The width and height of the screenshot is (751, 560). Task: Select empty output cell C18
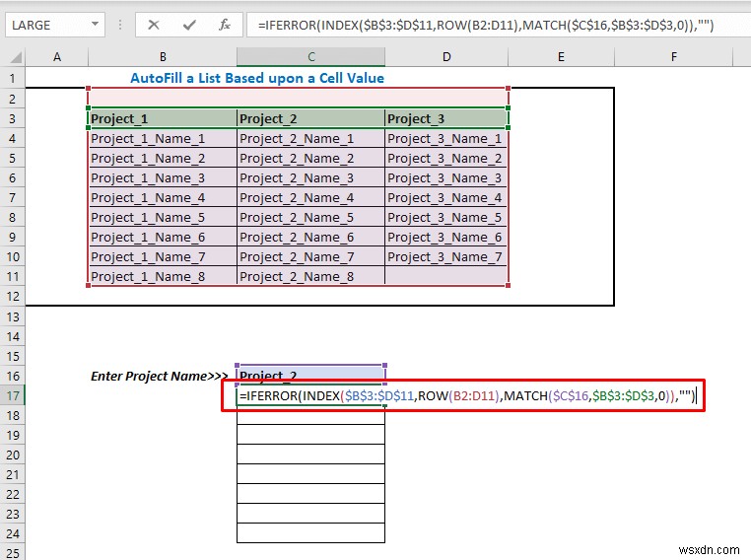click(x=310, y=415)
